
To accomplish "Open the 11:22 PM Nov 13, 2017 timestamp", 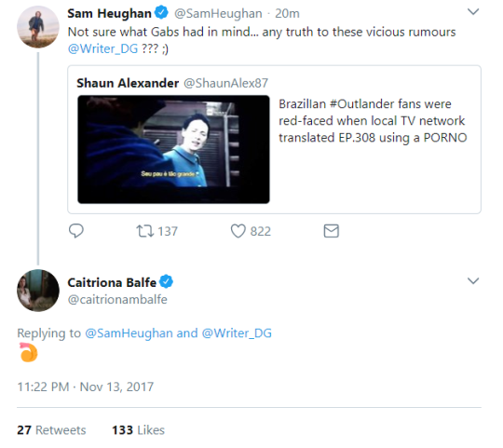I will [86, 387].
